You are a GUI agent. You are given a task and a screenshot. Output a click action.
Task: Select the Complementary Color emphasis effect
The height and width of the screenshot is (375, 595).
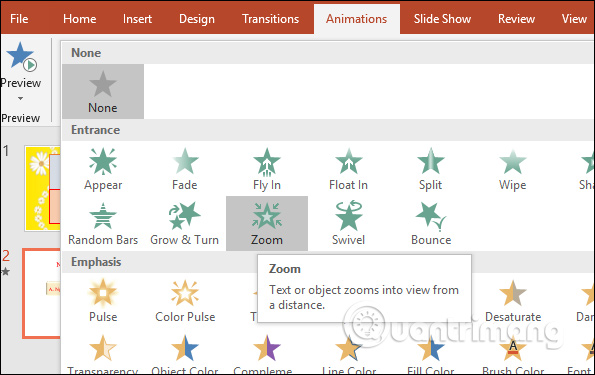(x=266, y=354)
